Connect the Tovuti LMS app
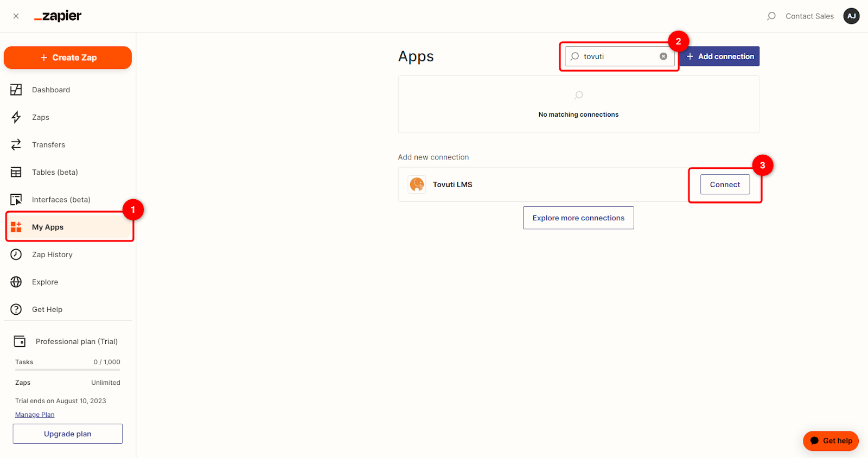Screen dimensions: 868x458 (725, 185)
